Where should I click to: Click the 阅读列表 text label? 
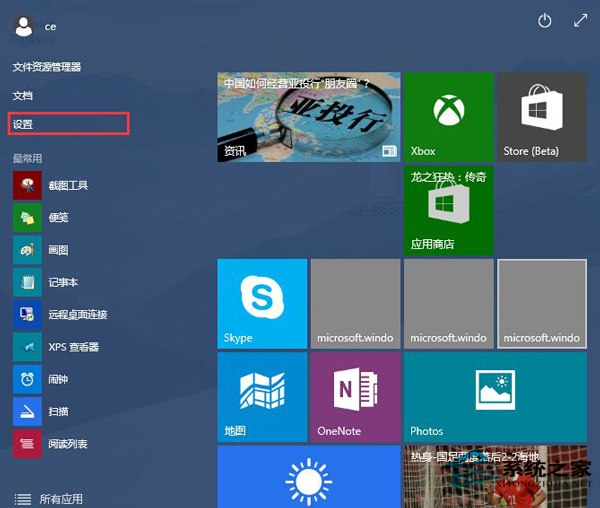(68, 444)
